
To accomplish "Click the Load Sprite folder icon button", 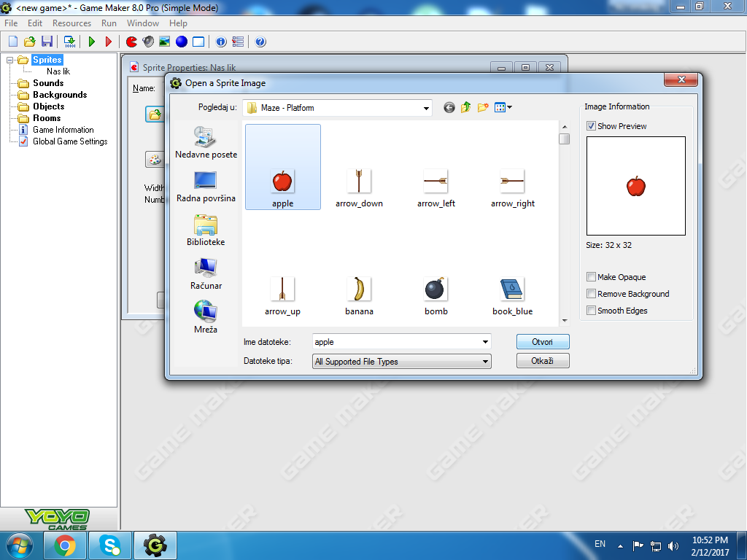I will [x=155, y=114].
